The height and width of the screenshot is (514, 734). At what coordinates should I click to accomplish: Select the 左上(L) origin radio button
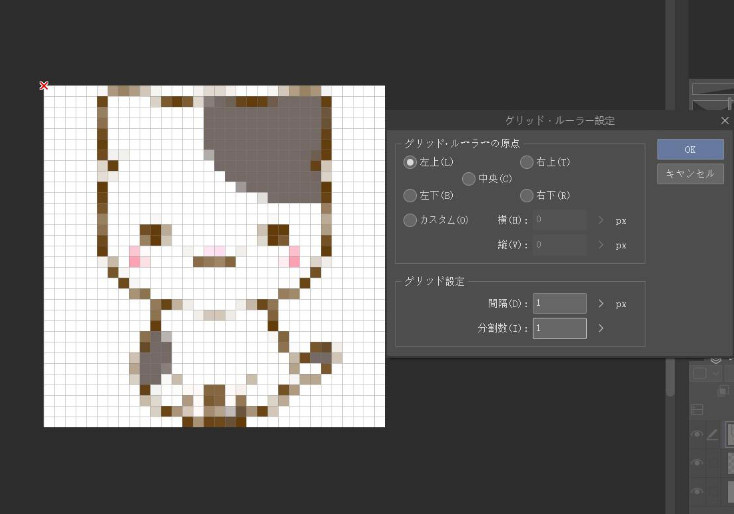[x=410, y=162]
